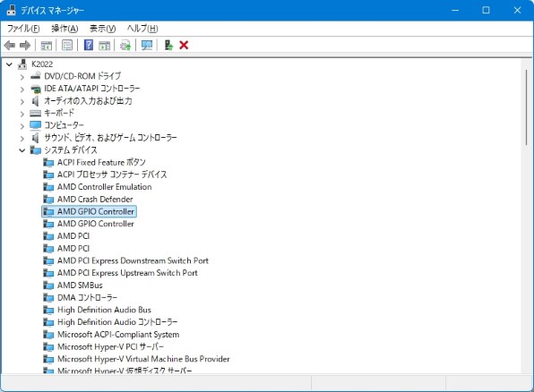Screen dimensions: 534x392
Task: Click the monitor icon beside コンピューター
Action: (x=36, y=125)
